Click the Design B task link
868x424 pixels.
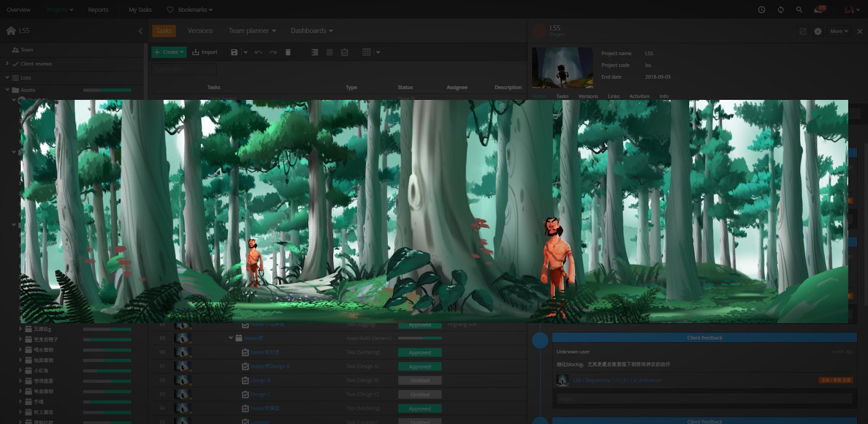coord(260,381)
